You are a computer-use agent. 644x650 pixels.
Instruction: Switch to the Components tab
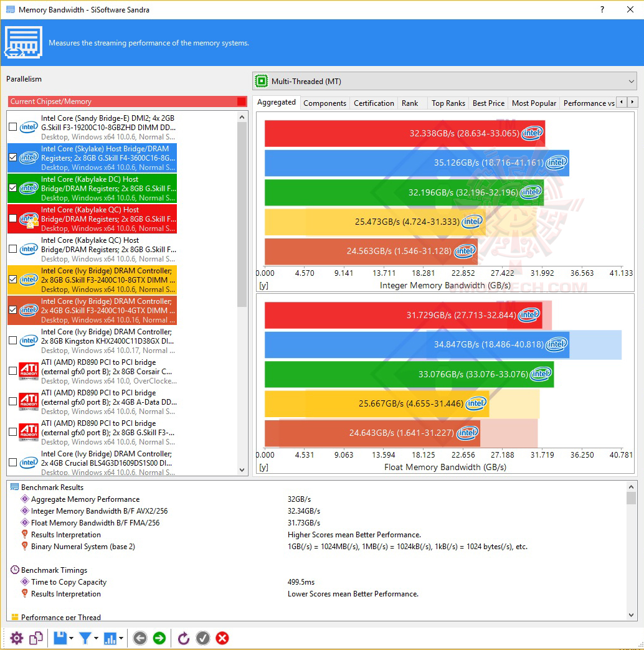tap(324, 103)
